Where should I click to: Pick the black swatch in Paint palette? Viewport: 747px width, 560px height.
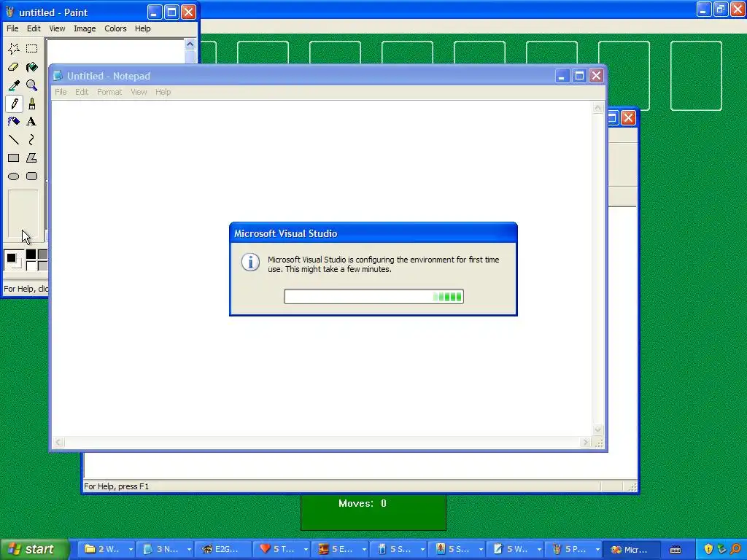(31, 254)
